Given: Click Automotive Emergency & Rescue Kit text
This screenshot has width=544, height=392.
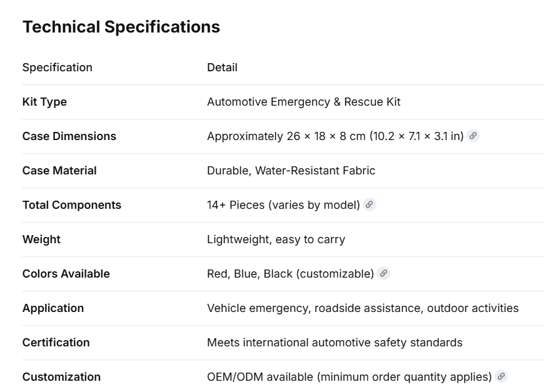Looking at the screenshot, I should point(303,102).
